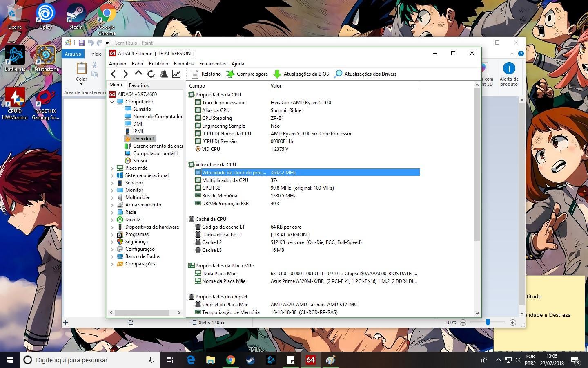Screen dimensions: 588x368
Task: Select the IPMI tree item
Action: [x=138, y=131]
